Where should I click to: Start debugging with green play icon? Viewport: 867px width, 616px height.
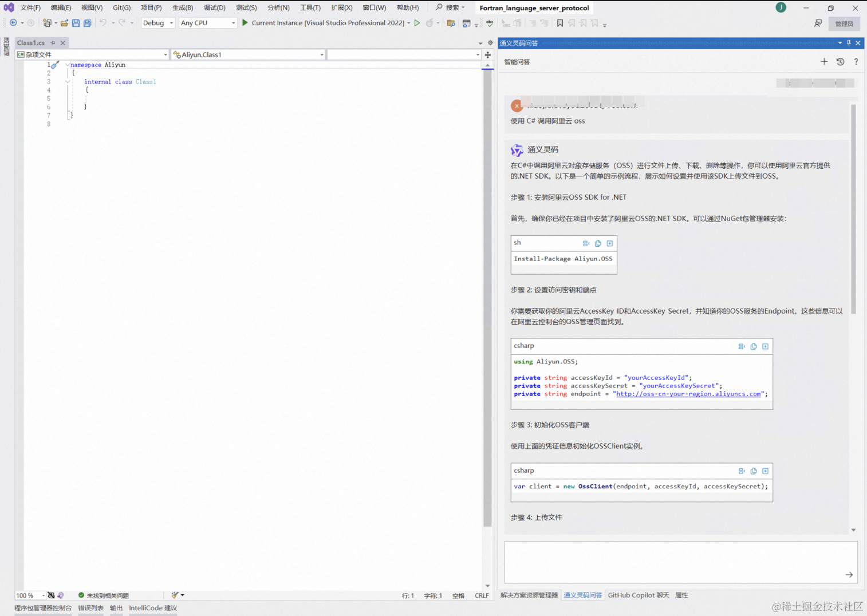coord(245,23)
